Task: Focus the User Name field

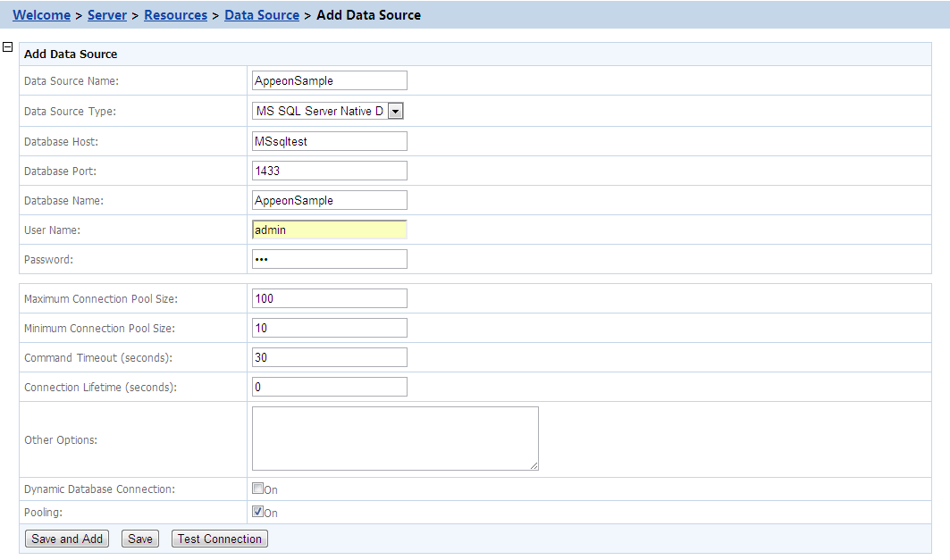Action: point(329,230)
